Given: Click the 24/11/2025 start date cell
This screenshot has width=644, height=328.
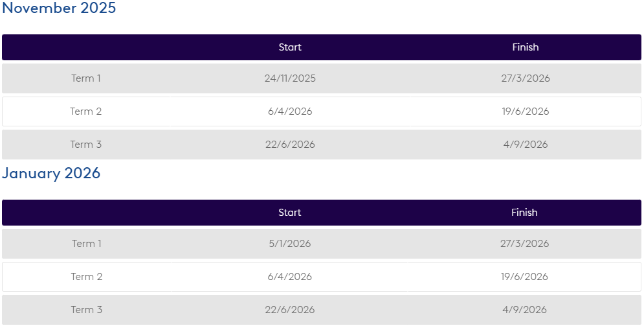Looking at the screenshot, I should point(290,78).
